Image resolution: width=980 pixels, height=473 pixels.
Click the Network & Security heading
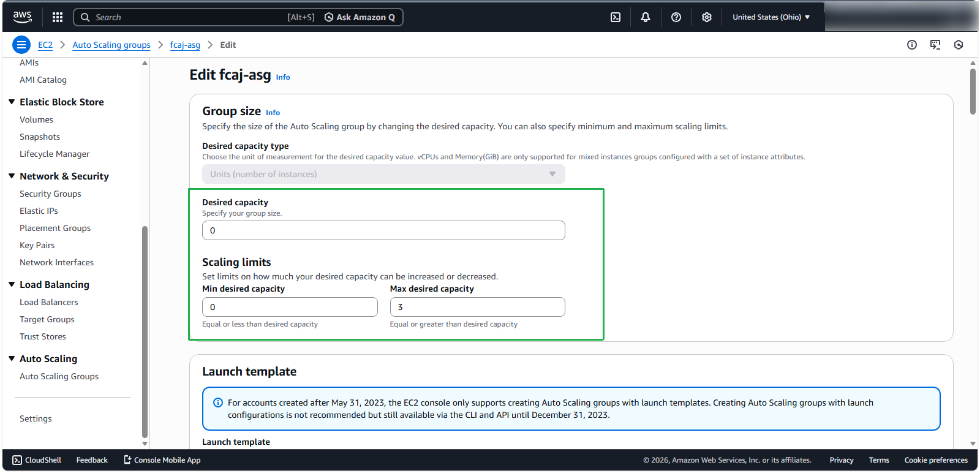click(64, 176)
